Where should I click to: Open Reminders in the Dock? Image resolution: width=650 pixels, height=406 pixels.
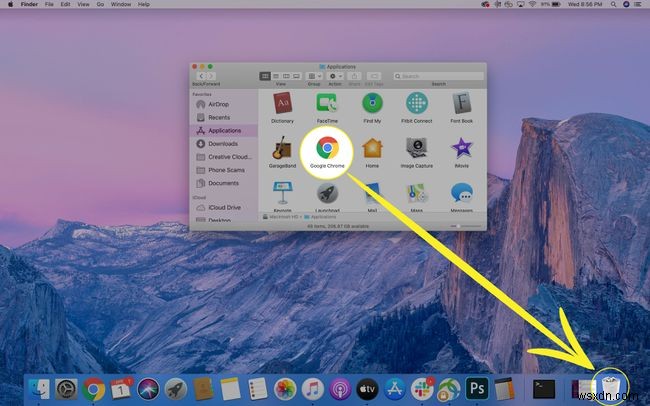coord(258,389)
